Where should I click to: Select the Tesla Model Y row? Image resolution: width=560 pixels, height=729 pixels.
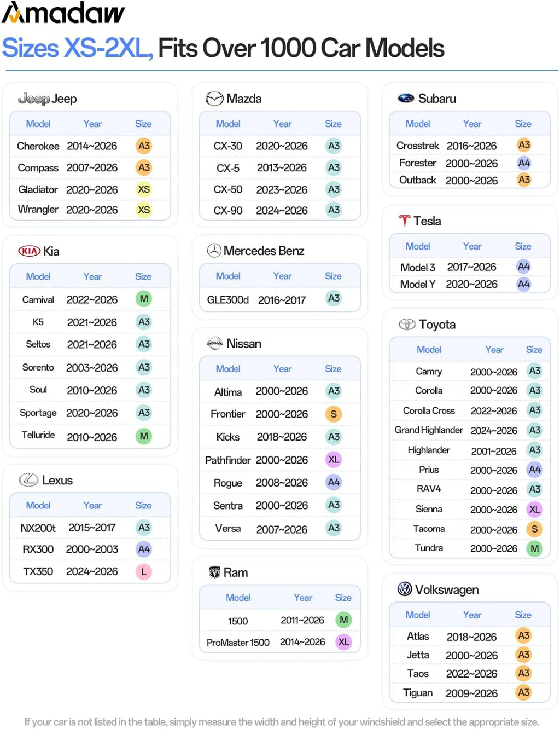470,284
